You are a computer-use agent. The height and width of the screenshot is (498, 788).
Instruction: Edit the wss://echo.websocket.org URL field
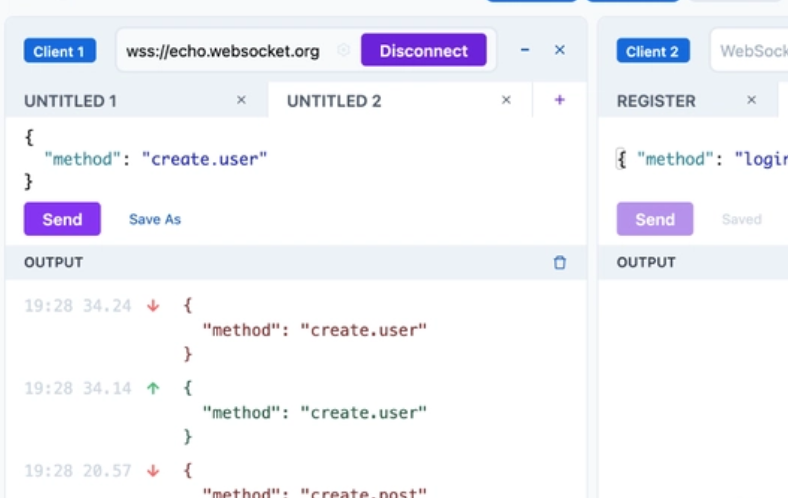click(x=223, y=51)
